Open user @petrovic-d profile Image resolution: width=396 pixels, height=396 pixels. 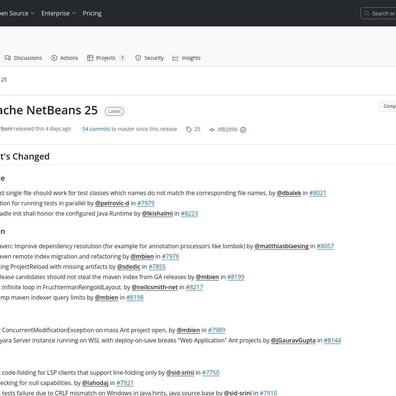pyautogui.click(x=112, y=203)
